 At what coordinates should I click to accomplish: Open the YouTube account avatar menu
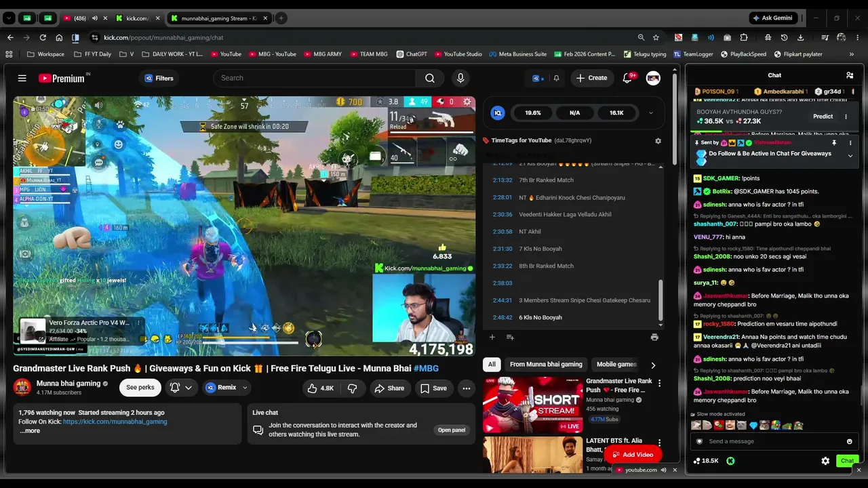pos(653,78)
